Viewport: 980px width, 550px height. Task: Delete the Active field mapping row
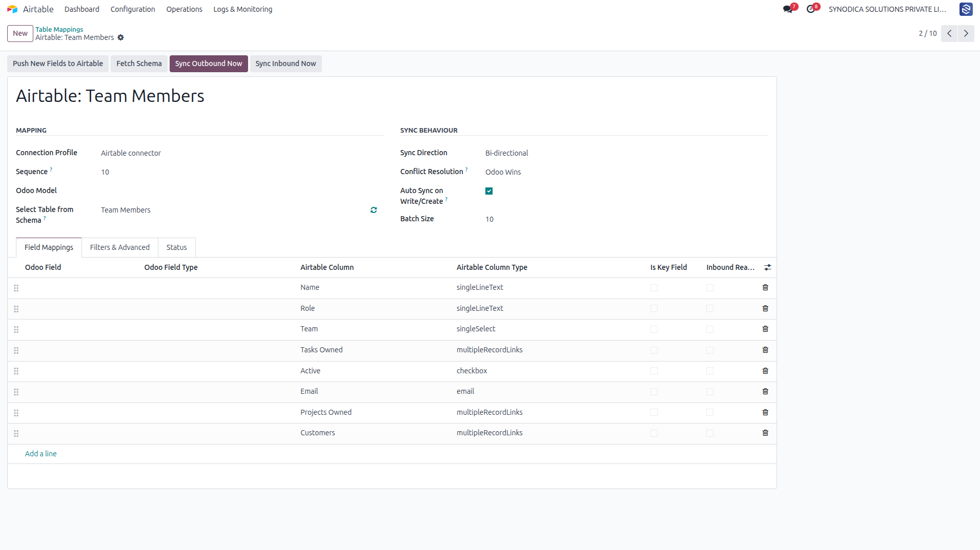coord(765,371)
